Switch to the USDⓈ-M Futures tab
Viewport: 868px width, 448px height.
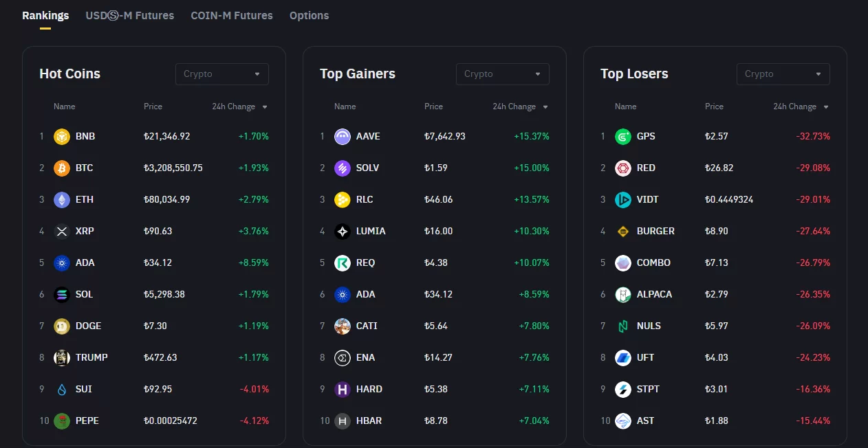tap(129, 15)
